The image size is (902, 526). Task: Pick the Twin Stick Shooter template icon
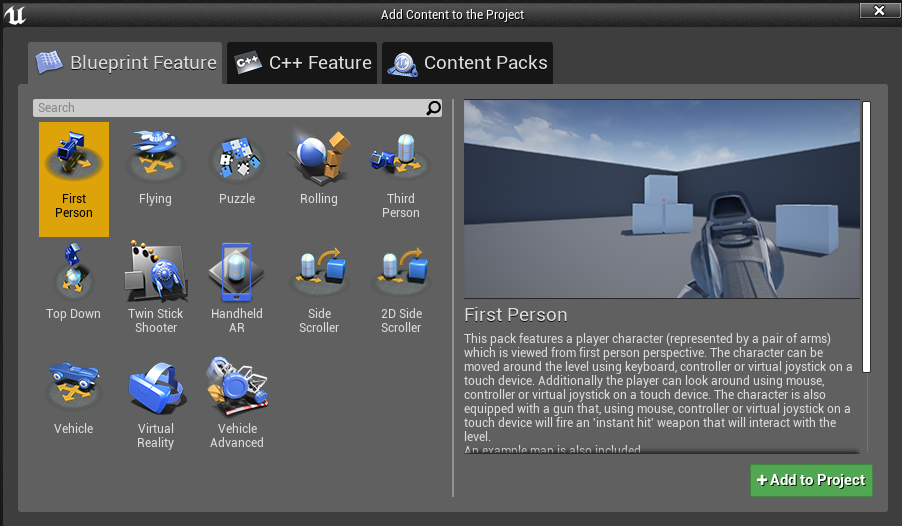point(156,272)
